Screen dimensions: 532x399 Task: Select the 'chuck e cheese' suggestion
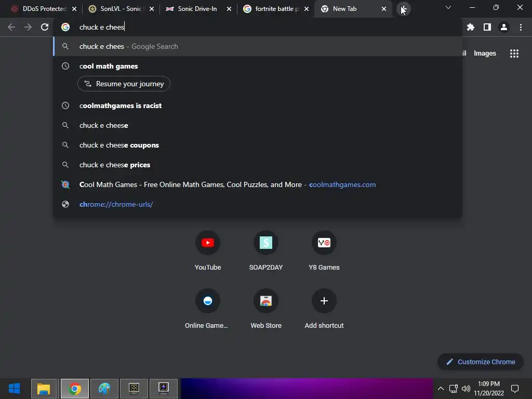tap(258, 125)
